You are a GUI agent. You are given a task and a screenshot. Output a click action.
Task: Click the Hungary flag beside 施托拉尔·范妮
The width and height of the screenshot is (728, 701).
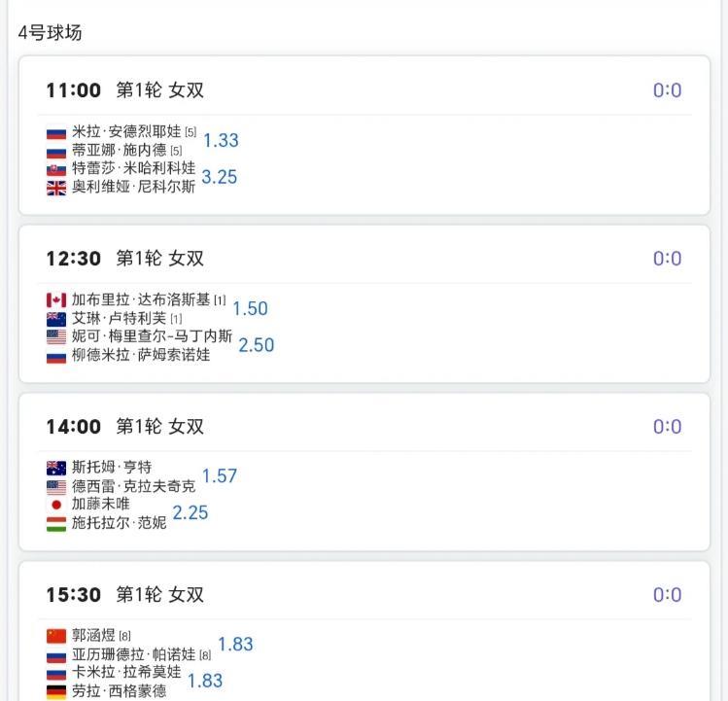[55, 523]
